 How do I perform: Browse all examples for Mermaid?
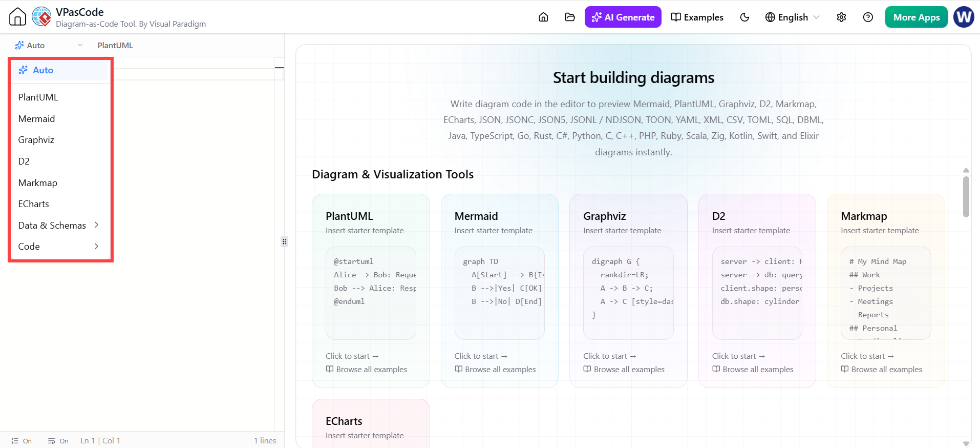[x=495, y=370]
